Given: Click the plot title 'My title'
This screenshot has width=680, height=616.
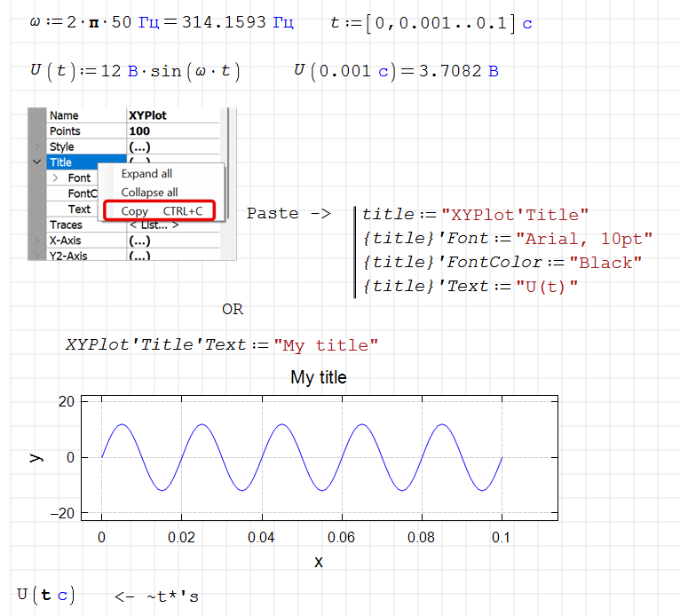Looking at the screenshot, I should tap(319, 378).
